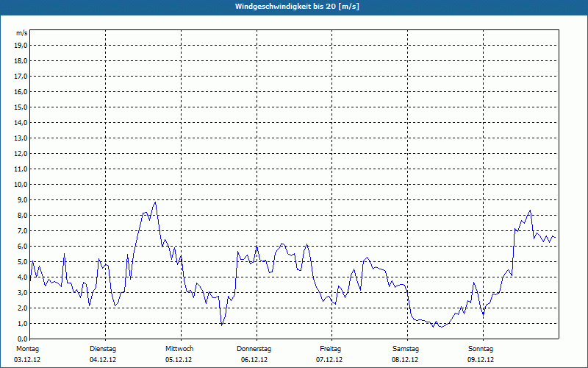Screen dimensions: 588x368
Task: Click the 4,0 y-axis label
Action: click(22, 277)
